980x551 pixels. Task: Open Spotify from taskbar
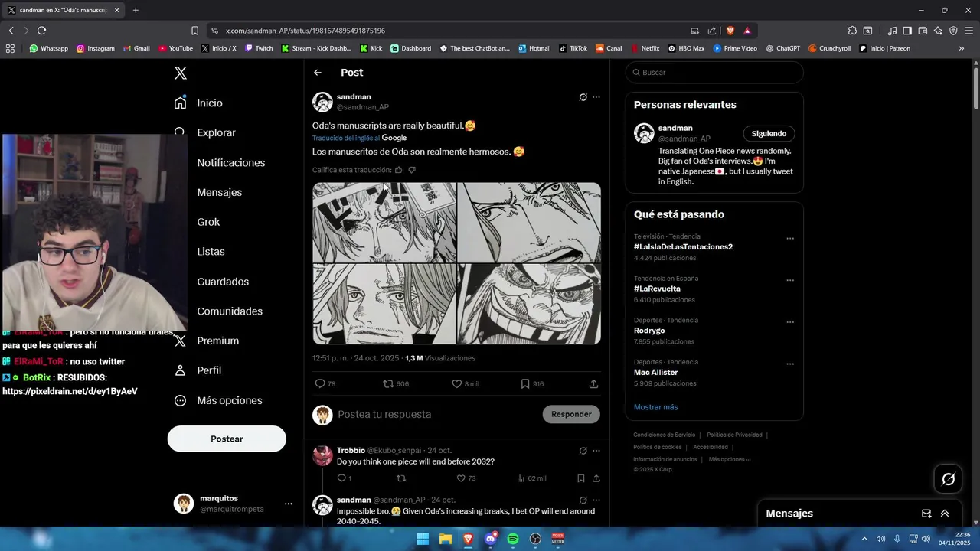point(513,539)
